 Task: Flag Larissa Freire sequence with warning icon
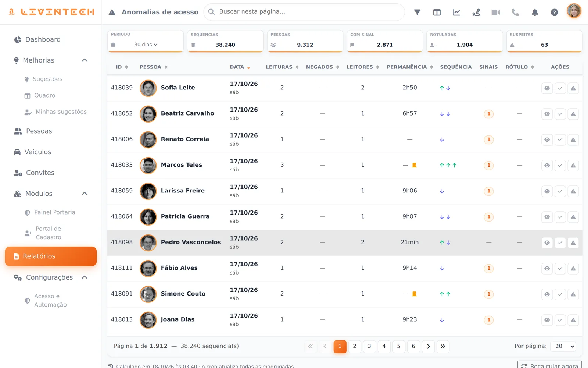[x=573, y=191]
